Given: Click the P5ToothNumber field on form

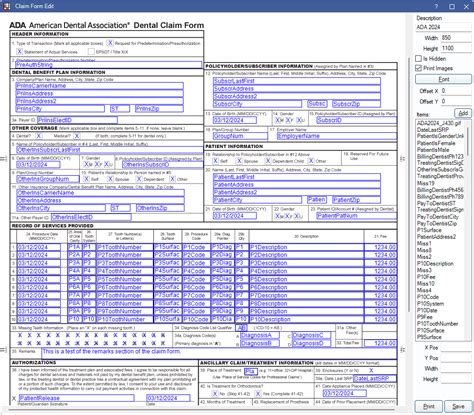Looking at the screenshot, I should (x=125, y=279).
